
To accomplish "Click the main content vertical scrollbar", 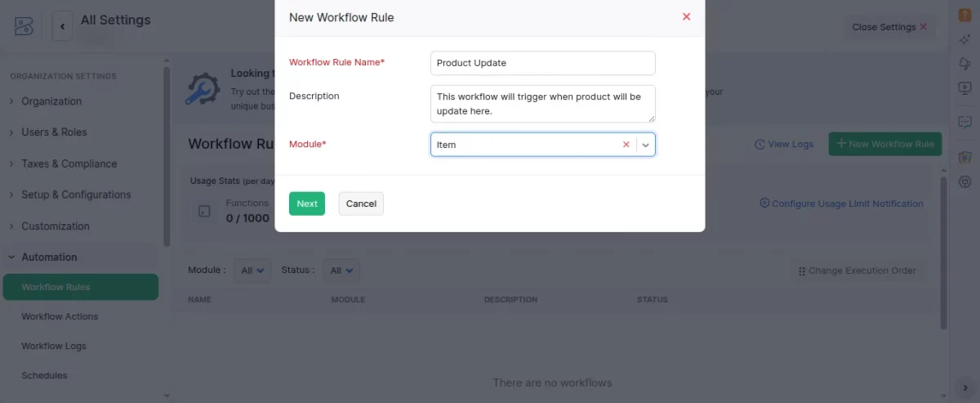I will 943,253.
